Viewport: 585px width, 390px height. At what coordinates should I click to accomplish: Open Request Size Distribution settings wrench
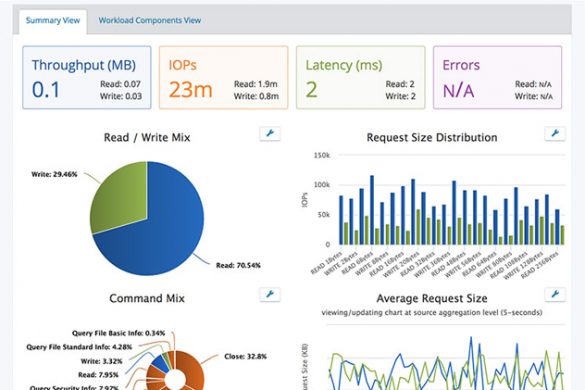tap(555, 134)
